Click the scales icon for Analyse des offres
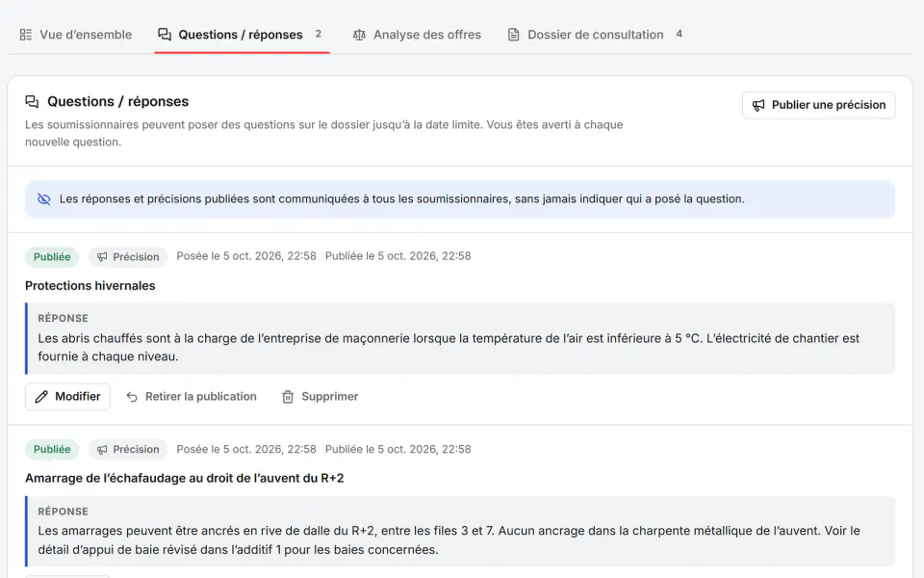924x578 pixels. [359, 35]
